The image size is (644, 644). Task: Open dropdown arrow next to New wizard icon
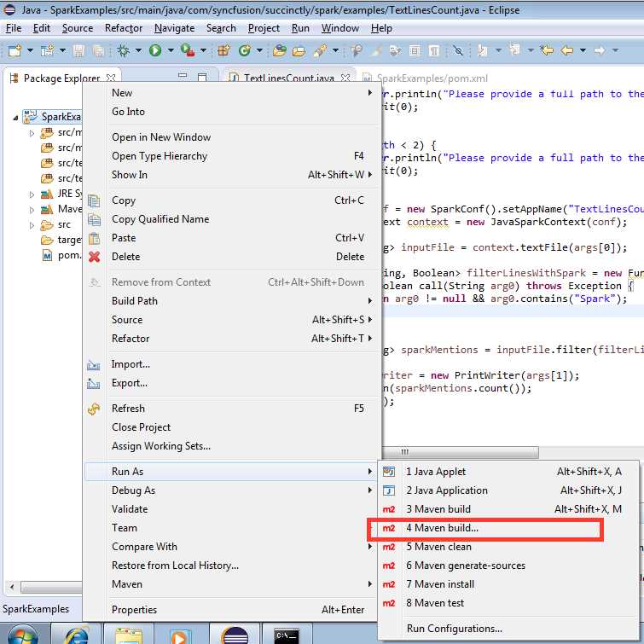30,50
